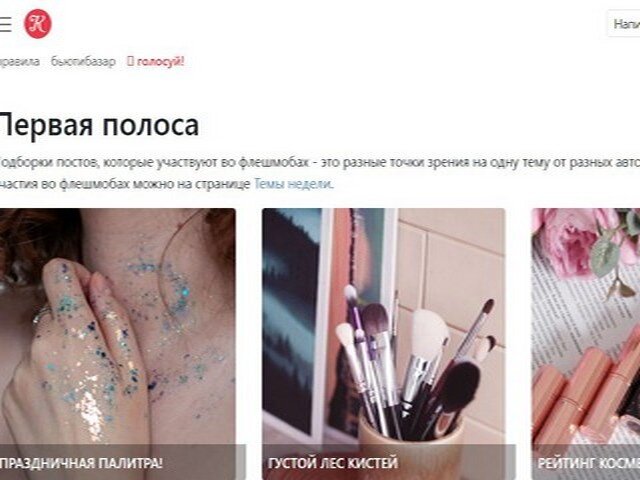Click the Напи… button at top right

pos(624,24)
